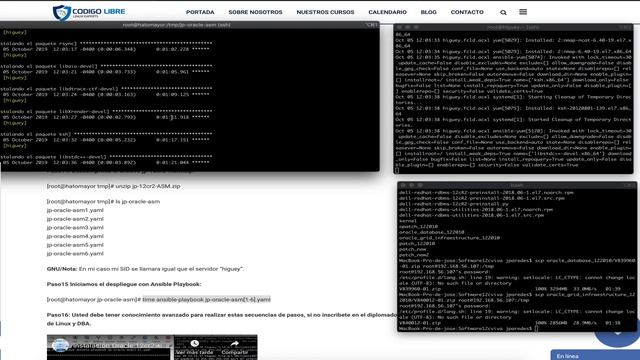The height and width of the screenshot is (360, 640).
Task: Click oracle_grid_infraestructure_122010 in bash terminal
Action: pos(449,238)
